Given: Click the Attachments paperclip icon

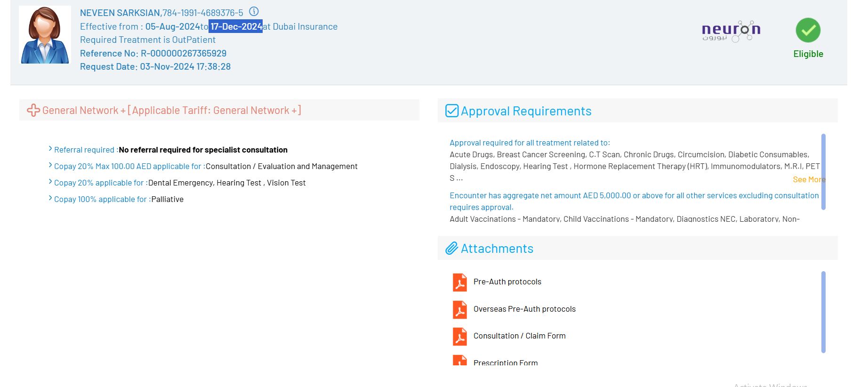Looking at the screenshot, I should 452,248.
